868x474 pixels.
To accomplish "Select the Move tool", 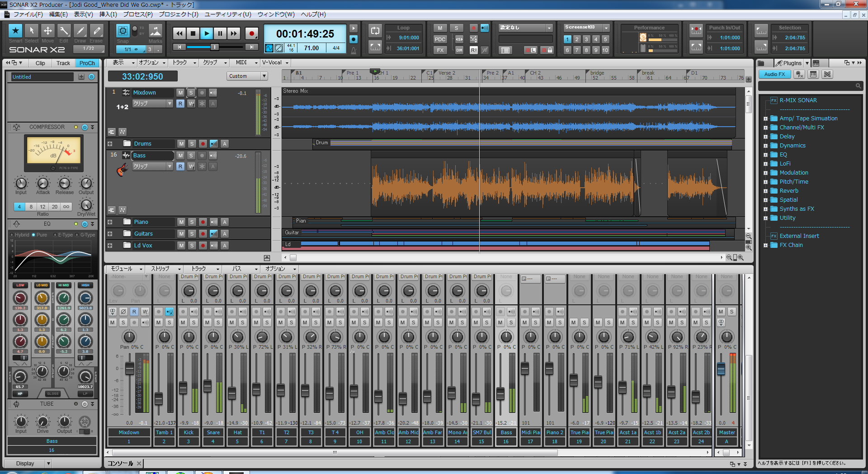I will pyautogui.click(x=47, y=31).
